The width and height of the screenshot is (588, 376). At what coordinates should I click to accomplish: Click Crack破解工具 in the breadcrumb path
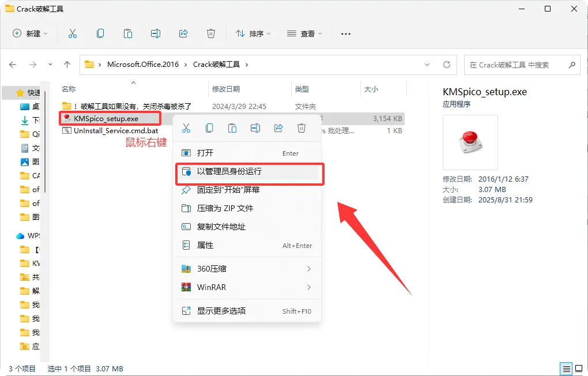pos(216,65)
